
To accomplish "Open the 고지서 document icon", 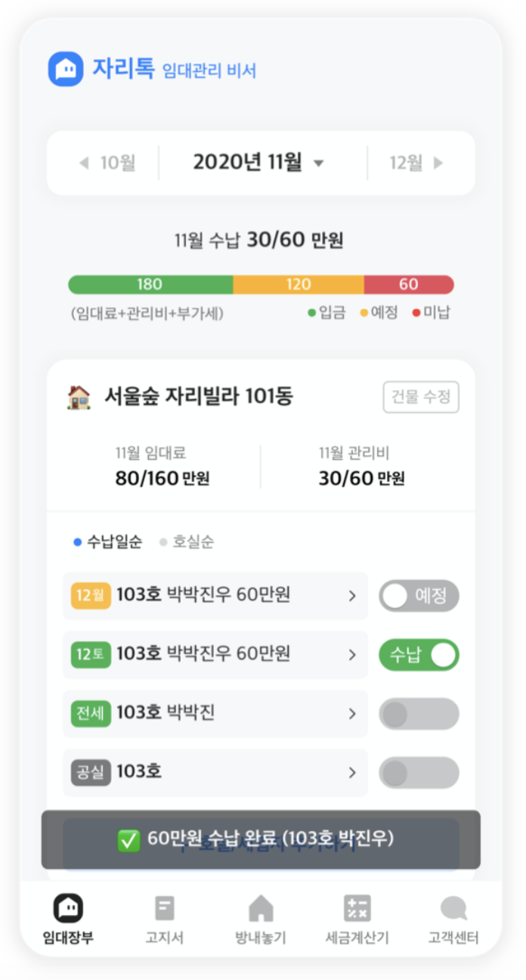I will pos(165,908).
